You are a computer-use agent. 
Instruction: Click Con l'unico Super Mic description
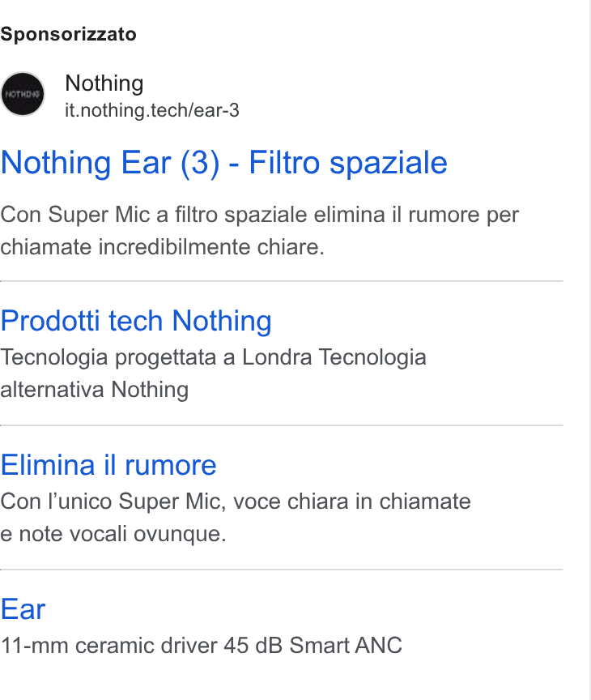pos(236,502)
